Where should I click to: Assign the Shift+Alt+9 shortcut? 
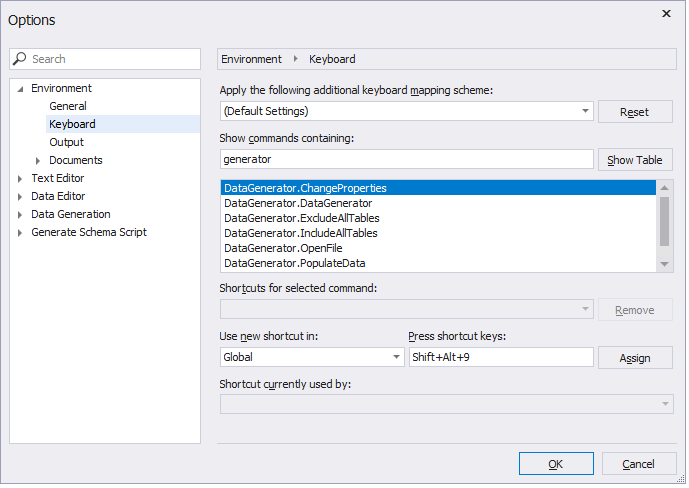[x=634, y=358]
